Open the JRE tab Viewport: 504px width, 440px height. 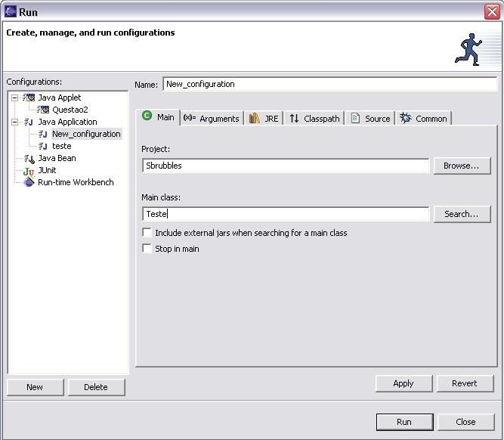[264, 119]
